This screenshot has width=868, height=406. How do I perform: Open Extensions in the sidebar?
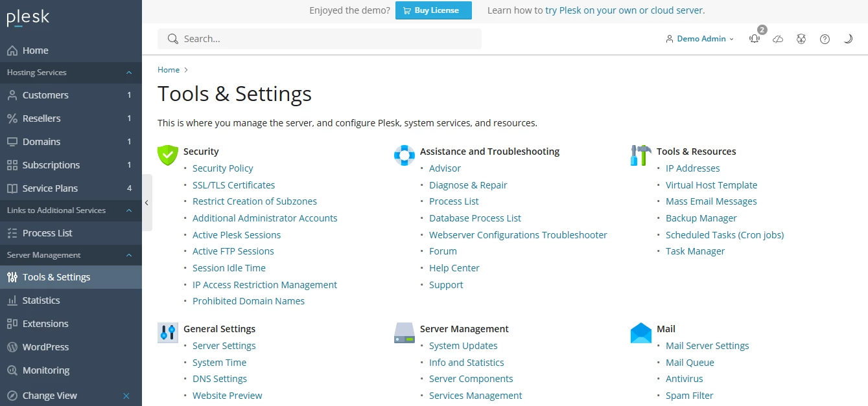45,324
